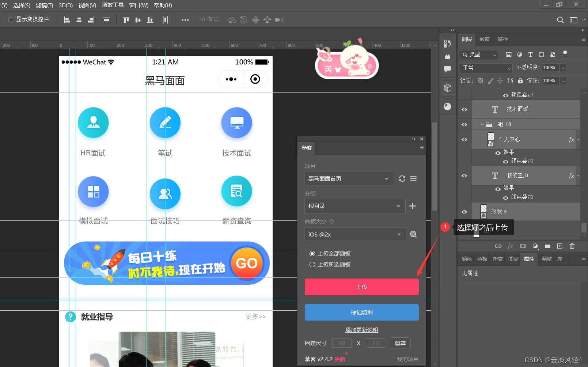Open the 正常 blend mode dropdown
The image size is (588, 367).
pos(486,68)
